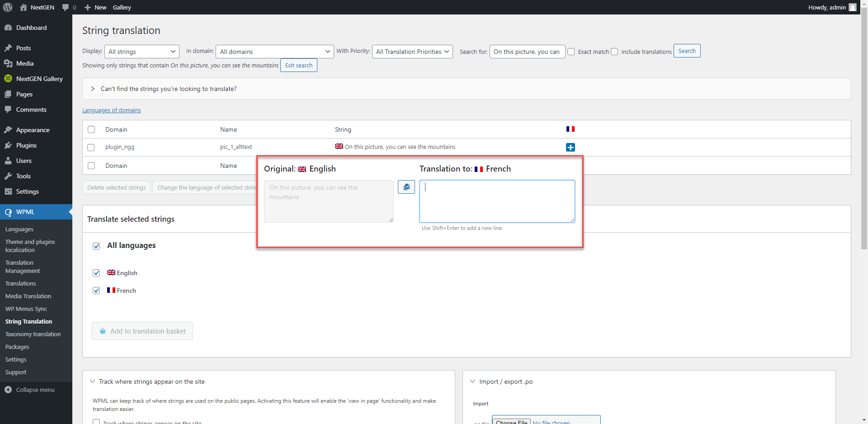
Task: Toggle the Include translations checkbox
Action: (x=614, y=52)
